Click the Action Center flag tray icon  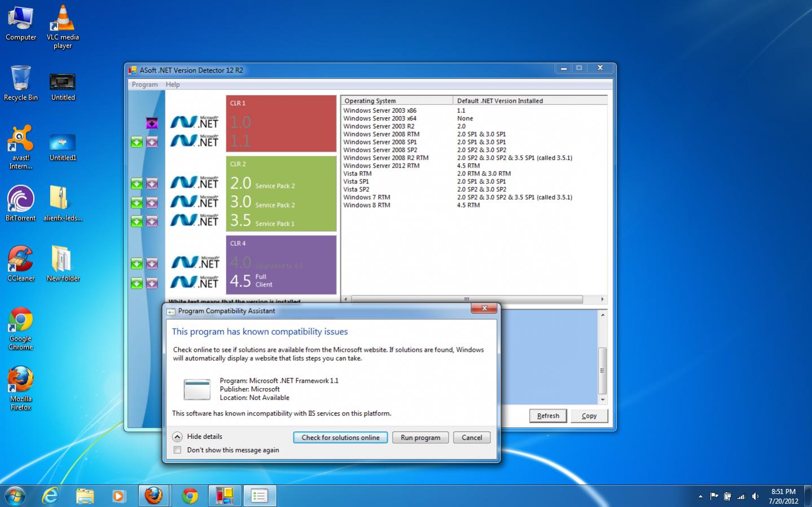[x=714, y=496]
